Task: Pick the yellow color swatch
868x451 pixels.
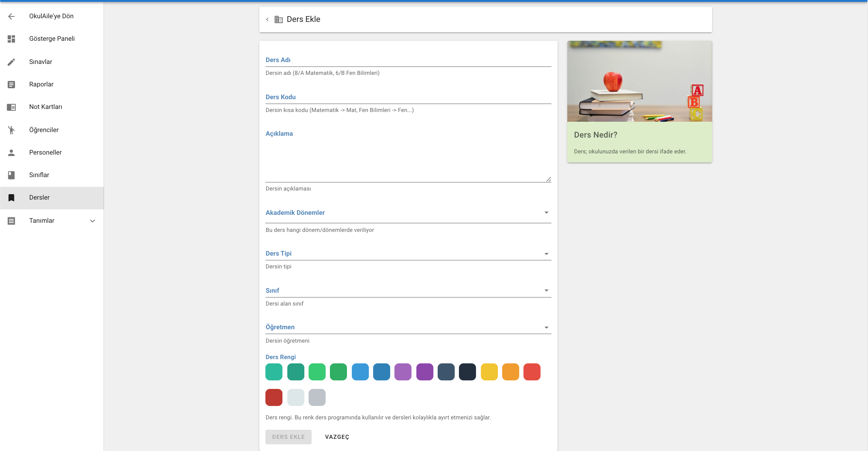Action: 489,372
